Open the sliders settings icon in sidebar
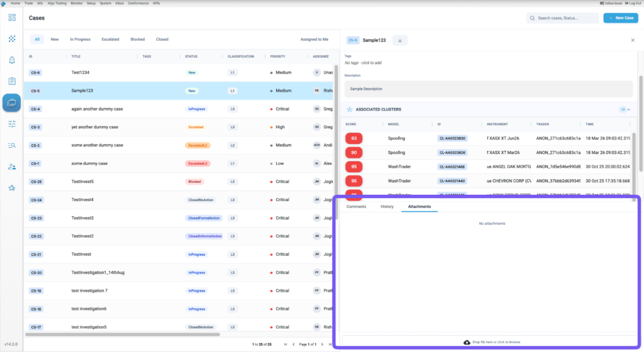 [x=12, y=124]
